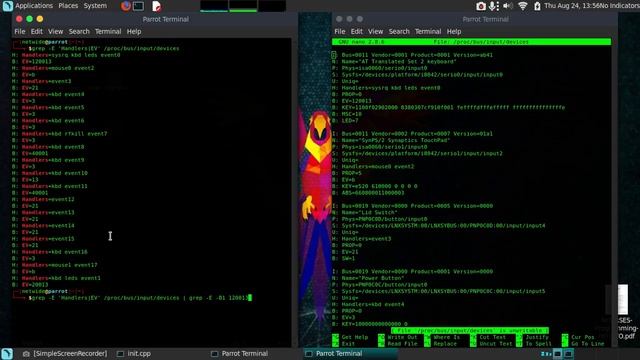This screenshot has height=360, width=640.
Task: Click 'Justify' shortcut in nano footer
Action: [x=533, y=337]
